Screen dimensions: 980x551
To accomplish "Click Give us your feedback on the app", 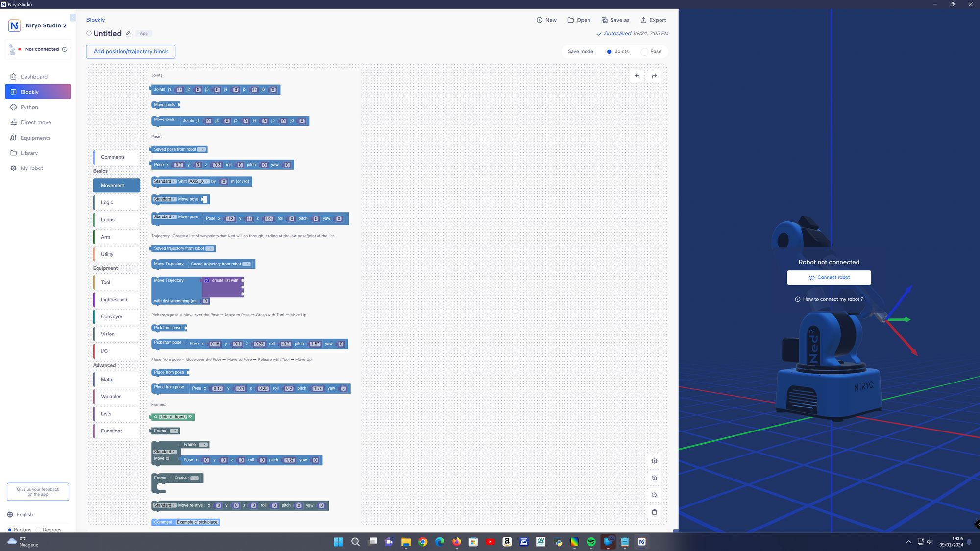I will [38, 492].
